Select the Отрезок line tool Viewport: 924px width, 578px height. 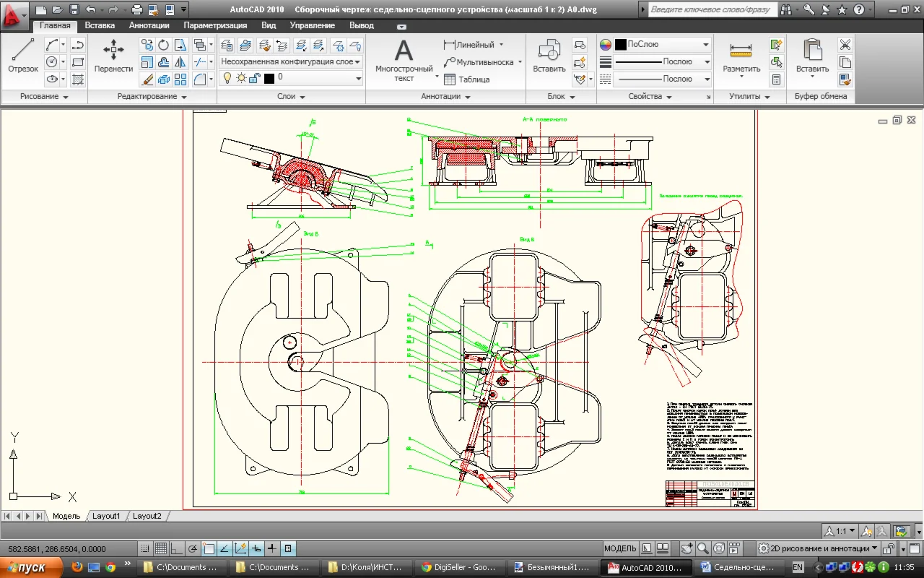tap(23, 56)
